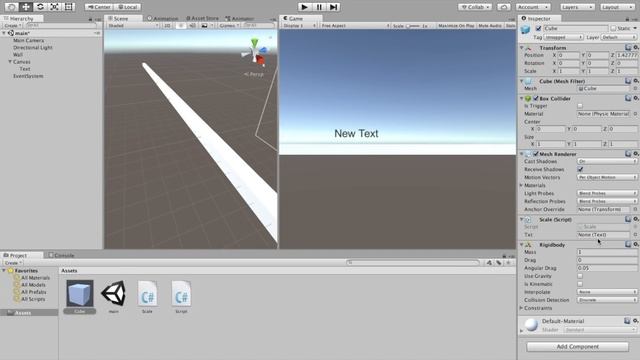Viewport: 640px width, 360px height.
Task: Click Mute Audio button
Action: [x=490, y=26]
